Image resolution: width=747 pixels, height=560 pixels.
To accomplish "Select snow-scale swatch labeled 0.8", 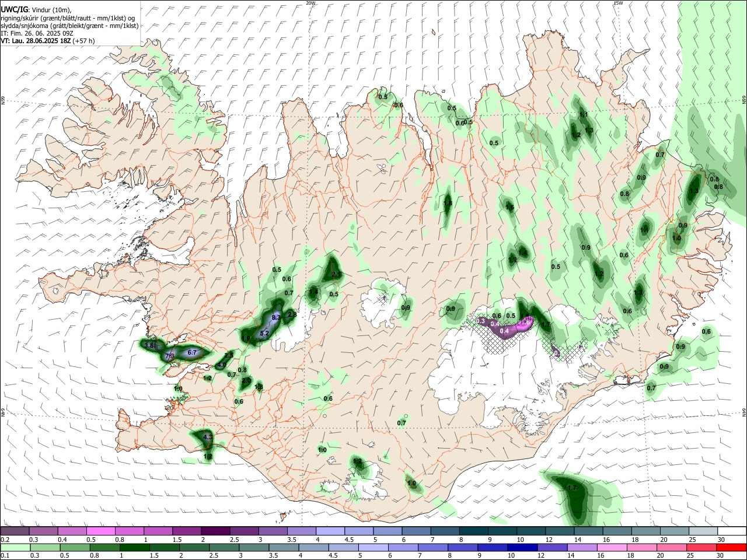I will point(129,531).
